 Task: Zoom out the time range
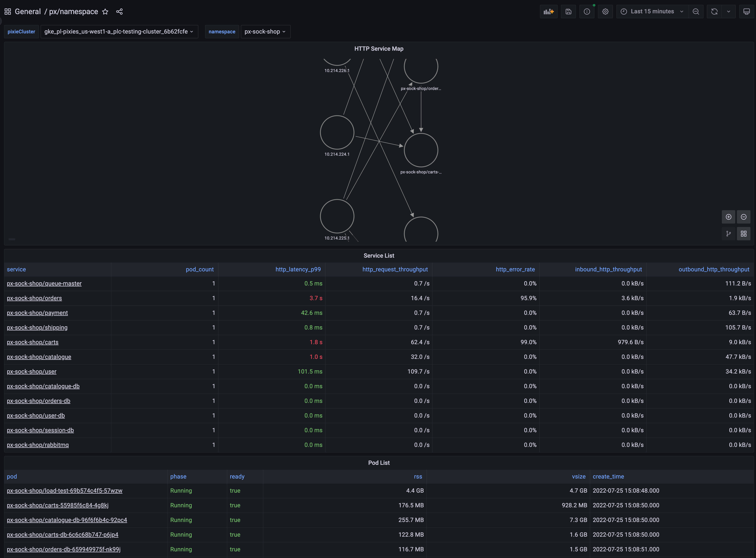pyautogui.click(x=696, y=11)
